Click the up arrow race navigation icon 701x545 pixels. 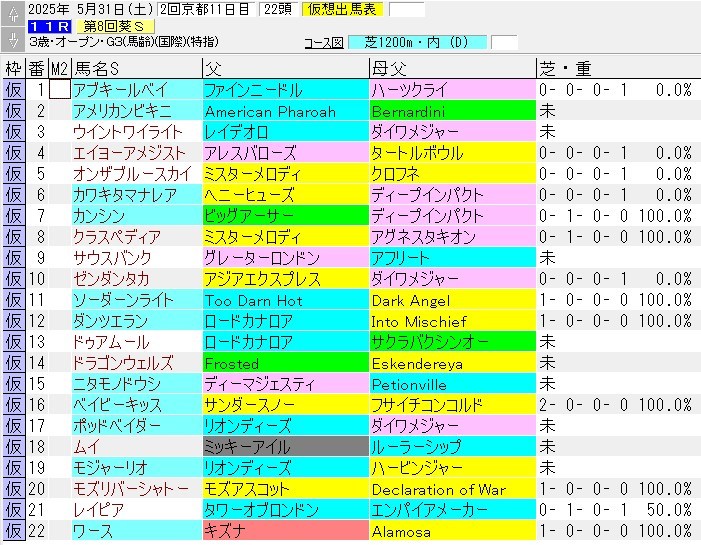tap(13, 14)
